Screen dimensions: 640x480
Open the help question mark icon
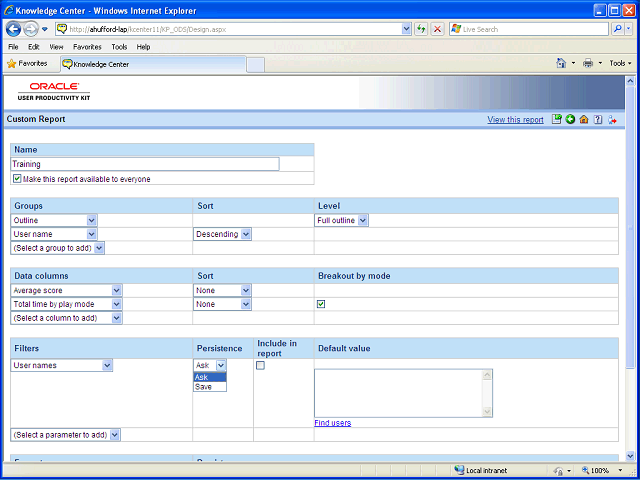point(598,120)
